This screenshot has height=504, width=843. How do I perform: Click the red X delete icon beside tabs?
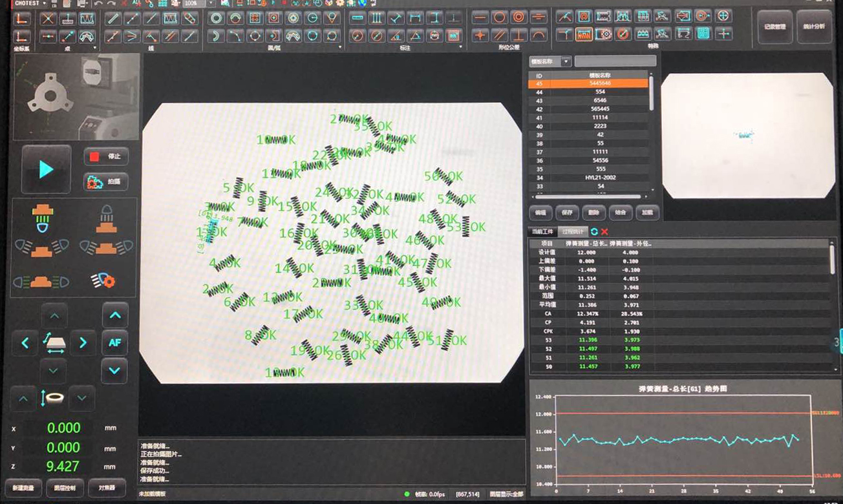pos(604,231)
